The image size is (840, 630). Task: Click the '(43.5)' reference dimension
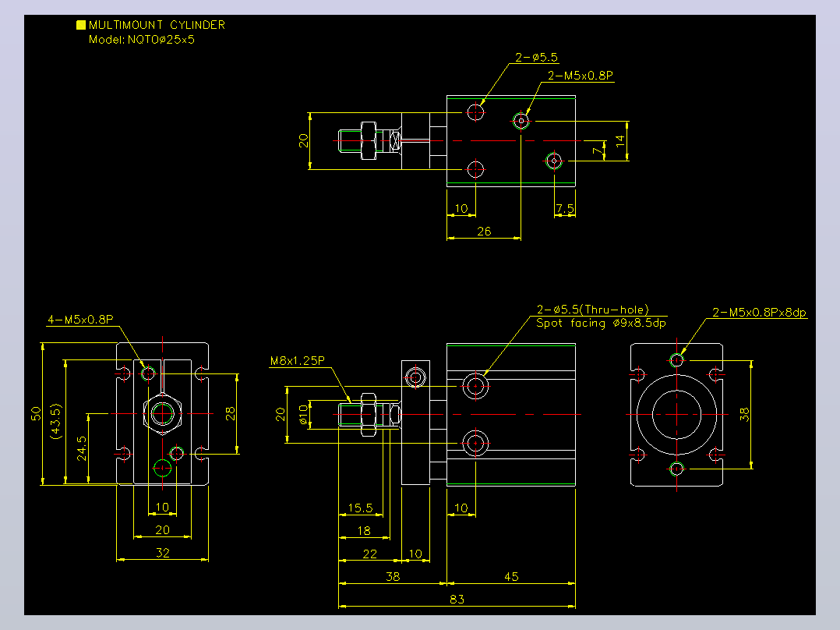tap(56, 422)
